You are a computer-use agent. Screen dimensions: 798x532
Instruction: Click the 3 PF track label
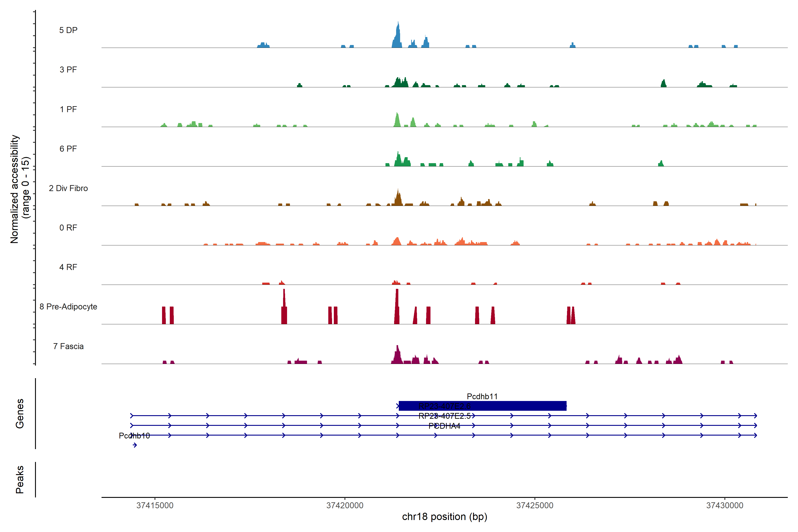tap(68, 70)
